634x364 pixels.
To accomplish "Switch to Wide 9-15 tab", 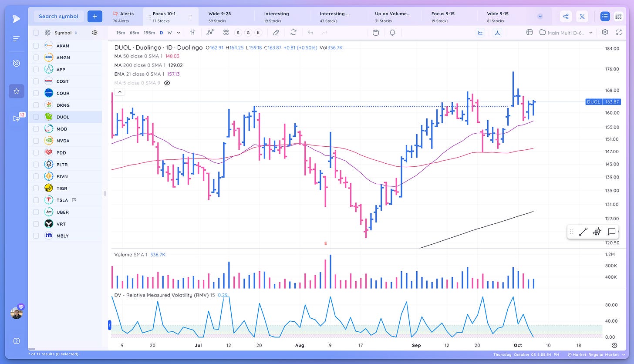I will pos(498,17).
